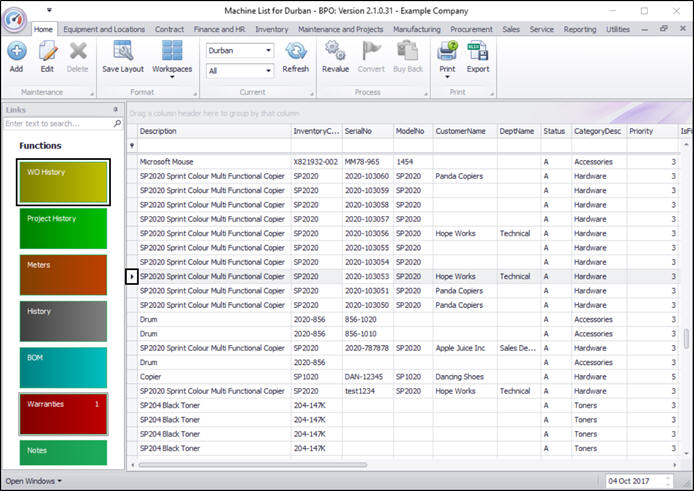Open the Inventory ribbon tab

[x=271, y=30]
